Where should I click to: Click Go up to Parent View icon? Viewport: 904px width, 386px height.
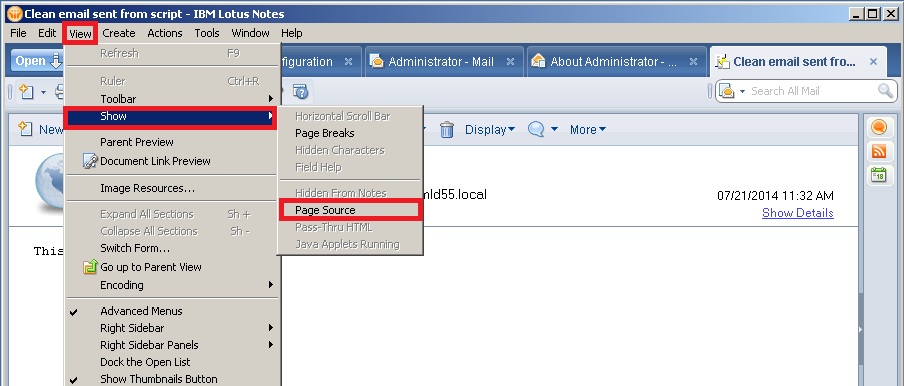pyautogui.click(x=90, y=267)
